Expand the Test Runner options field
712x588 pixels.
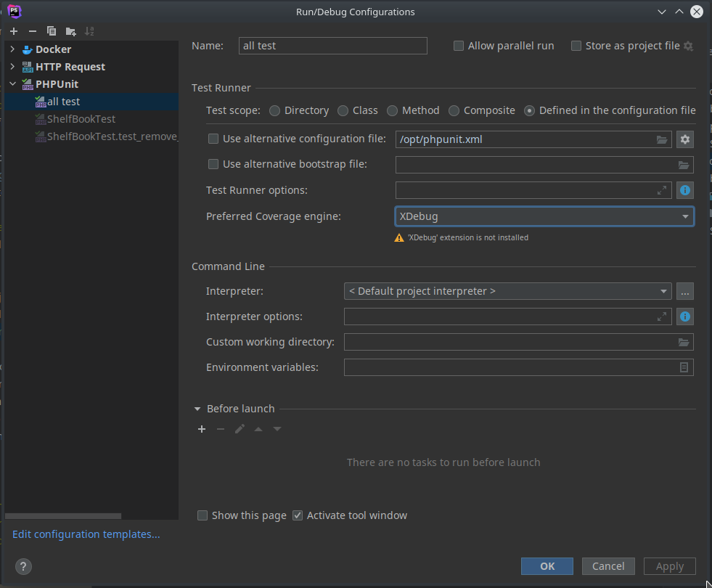click(x=662, y=190)
